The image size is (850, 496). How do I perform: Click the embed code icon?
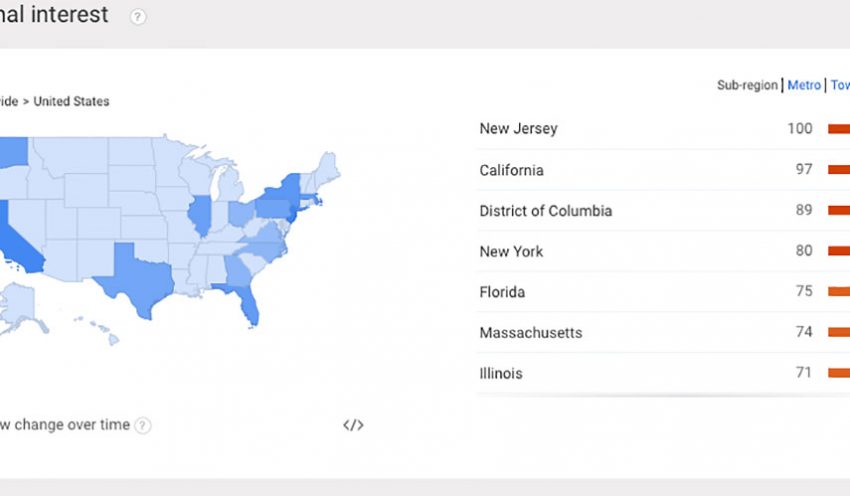(353, 425)
